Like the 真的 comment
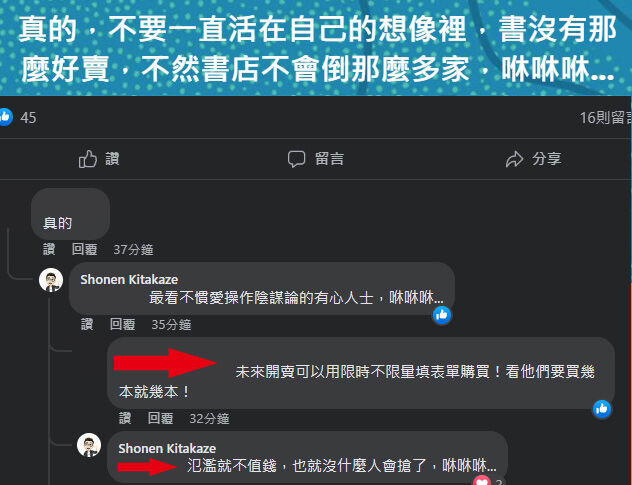The height and width of the screenshot is (485, 632). coord(49,250)
